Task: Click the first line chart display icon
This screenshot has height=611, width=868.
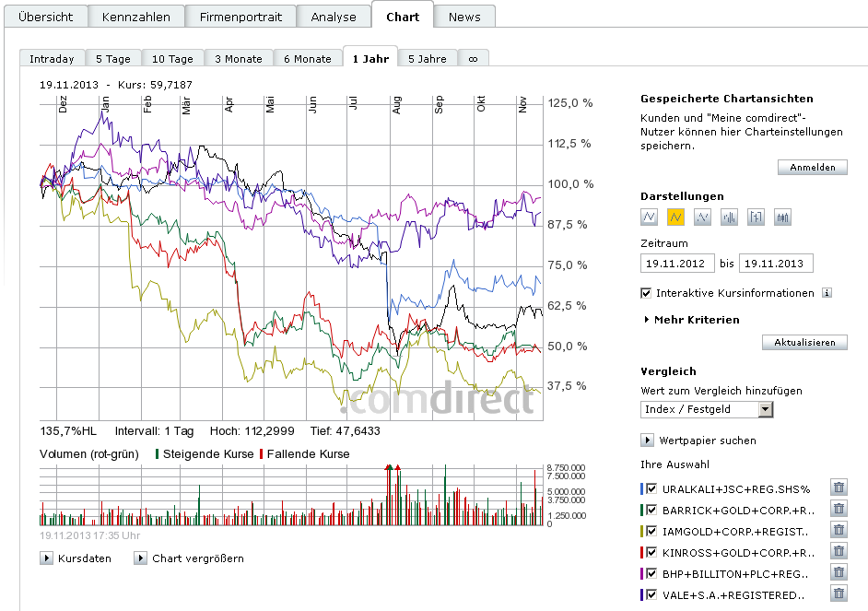Action: 649,217
